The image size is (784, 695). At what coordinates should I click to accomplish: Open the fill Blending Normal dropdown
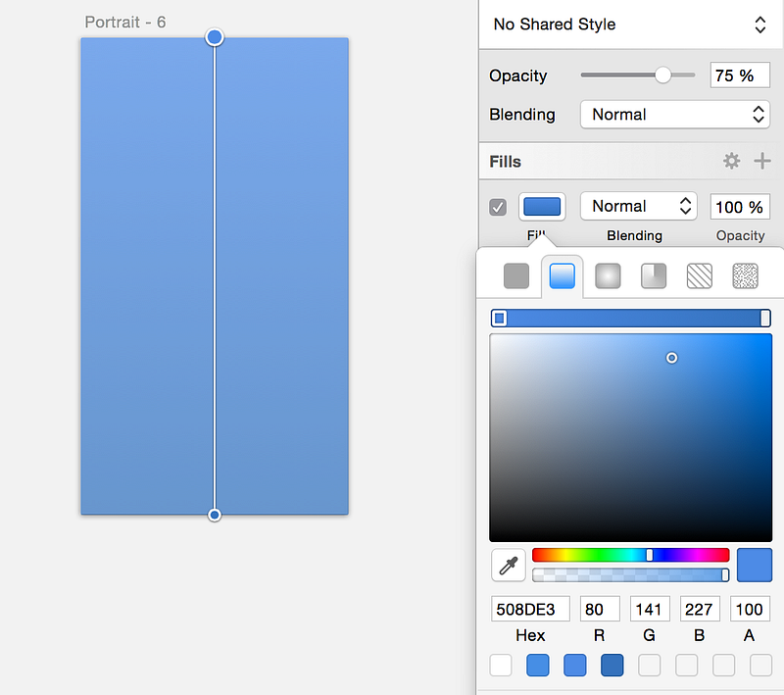pyautogui.click(x=639, y=206)
